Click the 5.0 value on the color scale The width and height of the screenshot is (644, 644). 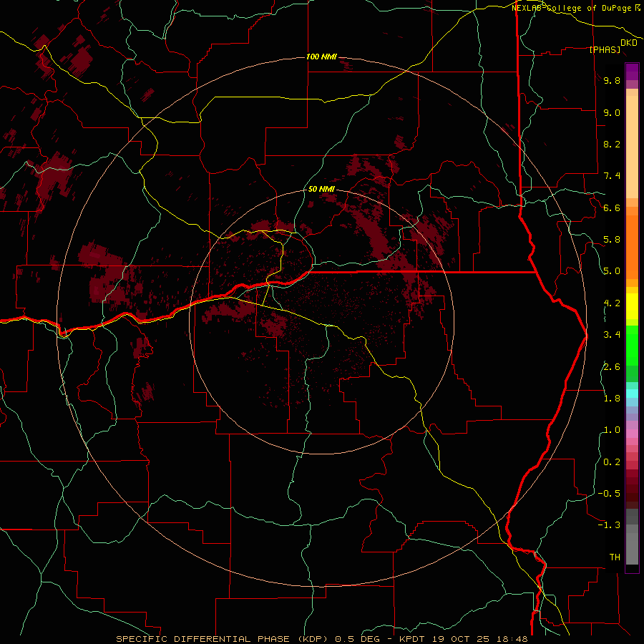coord(612,271)
